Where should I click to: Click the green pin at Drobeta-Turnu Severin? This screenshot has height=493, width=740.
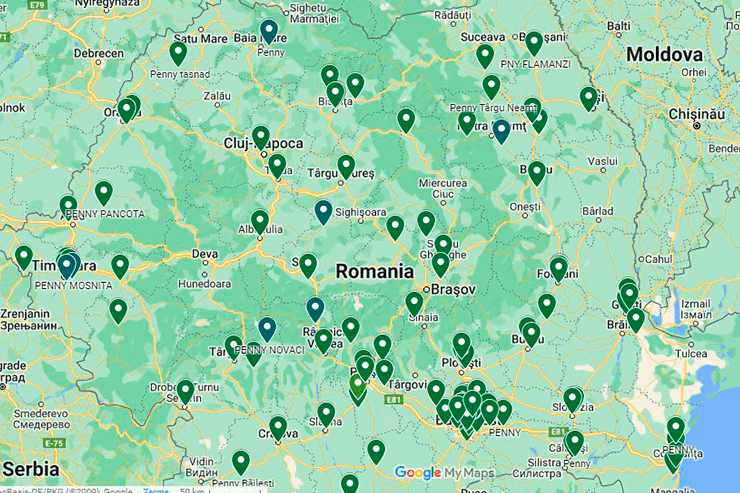pos(185,392)
